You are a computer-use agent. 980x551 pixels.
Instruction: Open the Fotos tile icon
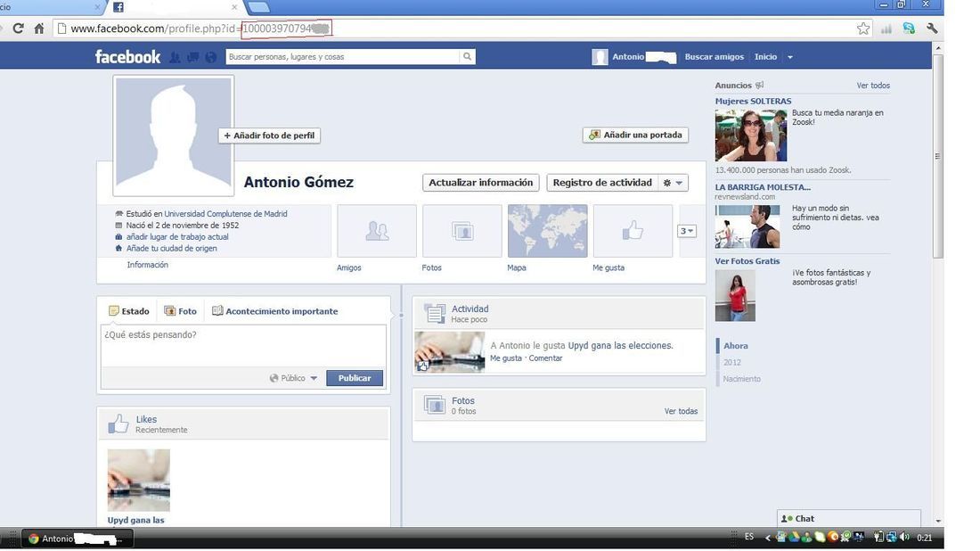coord(461,231)
